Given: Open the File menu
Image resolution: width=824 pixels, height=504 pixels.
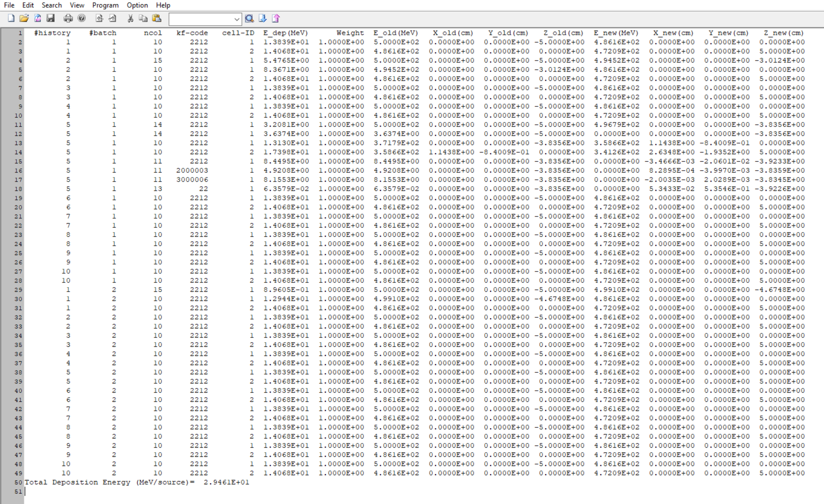Looking at the screenshot, I should click(x=9, y=5).
